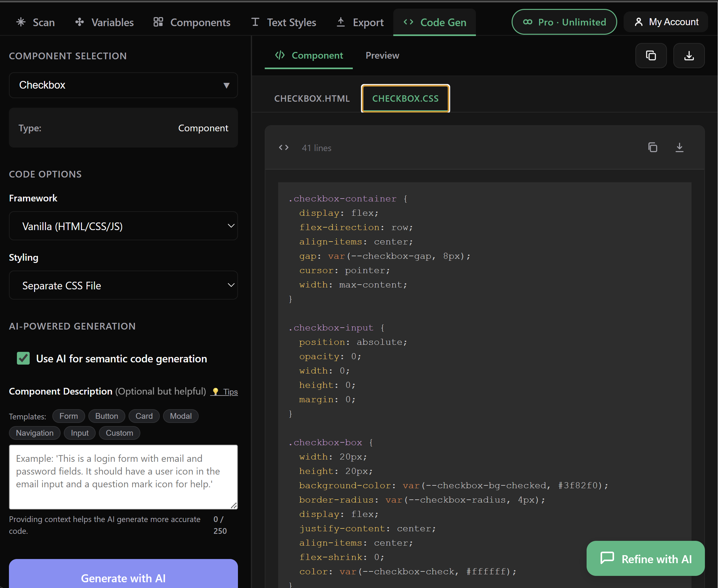Focus the component description text area
718x588 pixels.
click(123, 477)
